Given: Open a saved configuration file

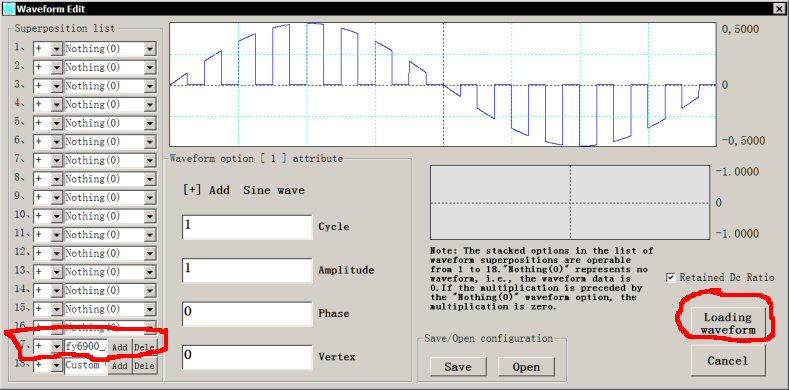Looking at the screenshot, I should pyautogui.click(x=526, y=367).
